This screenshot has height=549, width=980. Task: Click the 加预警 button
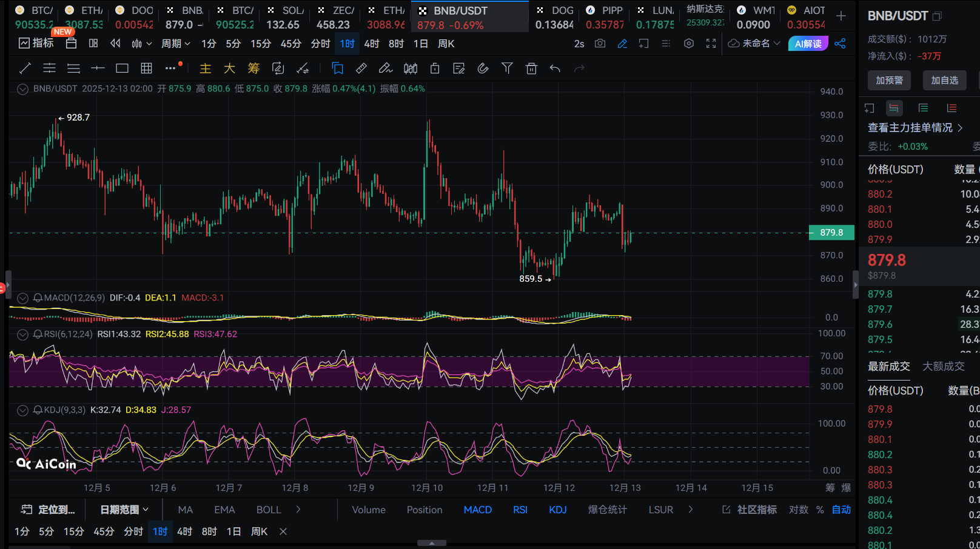[x=889, y=80]
